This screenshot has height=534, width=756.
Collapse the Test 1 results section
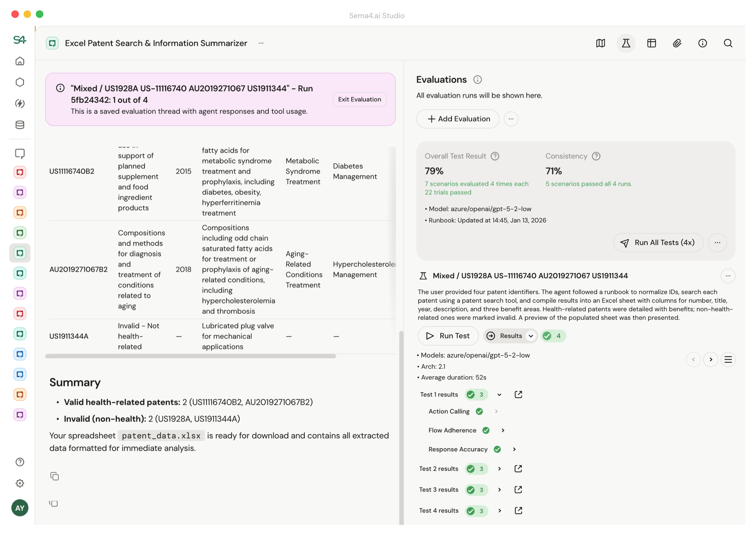pos(499,395)
